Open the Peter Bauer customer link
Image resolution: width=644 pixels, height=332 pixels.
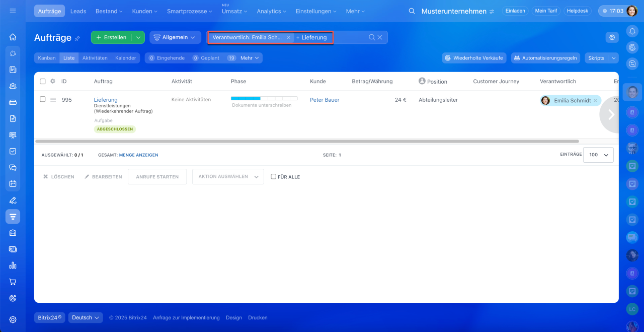pos(325,100)
